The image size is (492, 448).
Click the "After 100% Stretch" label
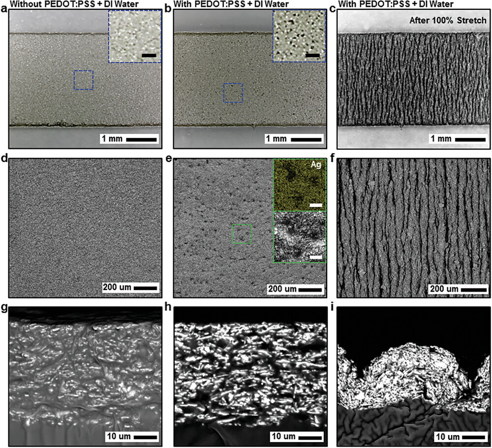[448, 21]
